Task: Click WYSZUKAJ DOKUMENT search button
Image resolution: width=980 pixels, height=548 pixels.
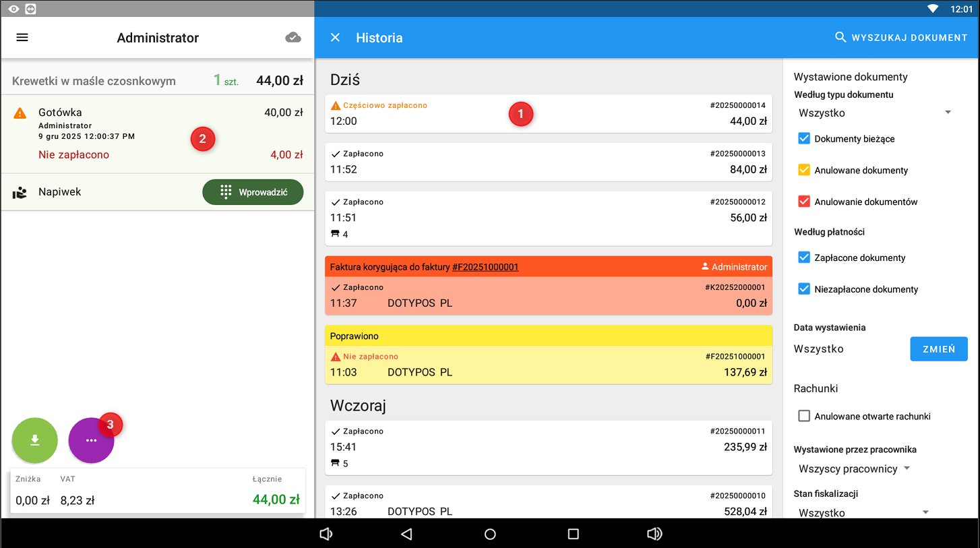Action: click(x=901, y=38)
